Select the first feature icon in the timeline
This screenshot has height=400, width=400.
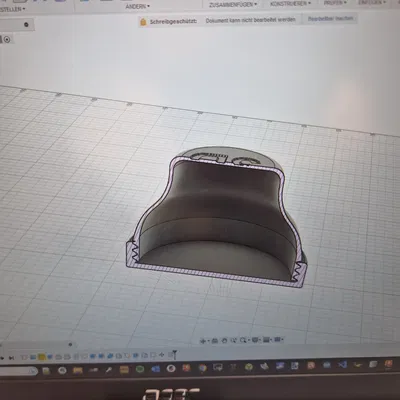coord(24,357)
